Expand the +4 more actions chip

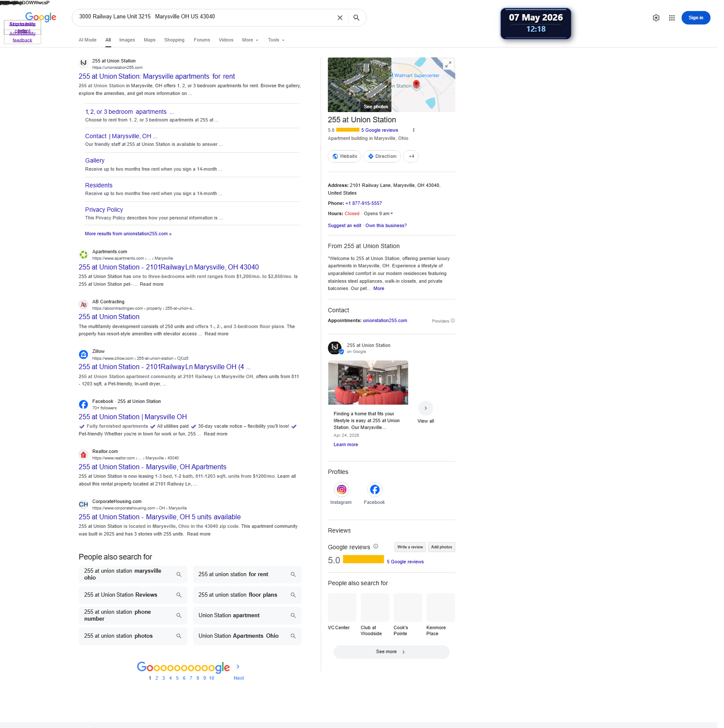coord(411,157)
